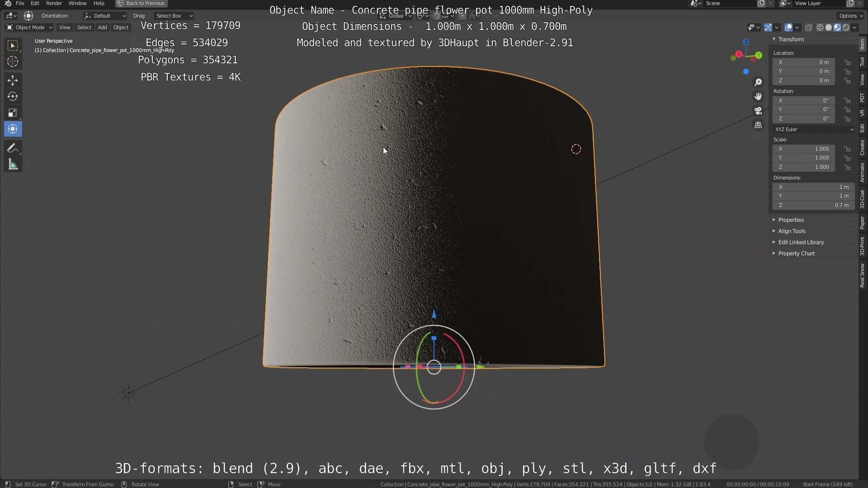Switch to solid viewport shading

click(x=829, y=28)
